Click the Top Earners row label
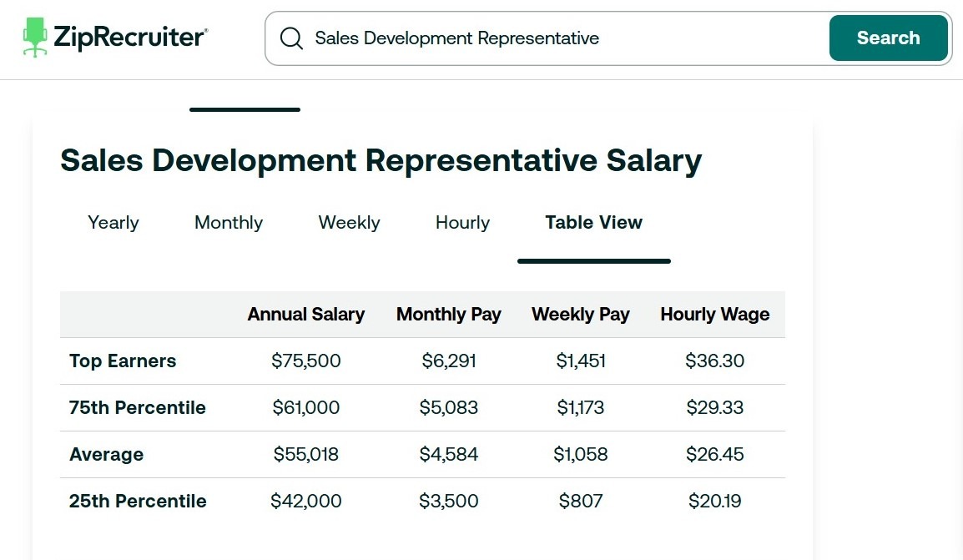The width and height of the screenshot is (963, 560). [123, 361]
